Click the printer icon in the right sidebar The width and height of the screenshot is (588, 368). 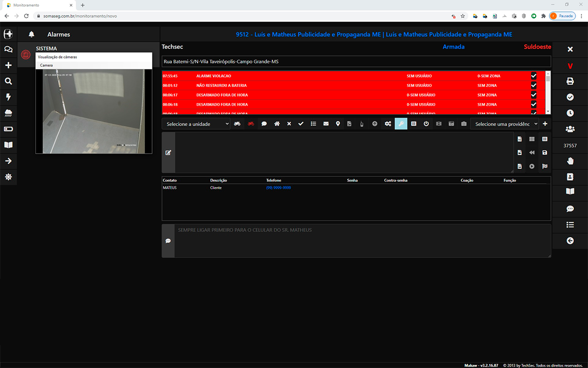click(x=570, y=81)
